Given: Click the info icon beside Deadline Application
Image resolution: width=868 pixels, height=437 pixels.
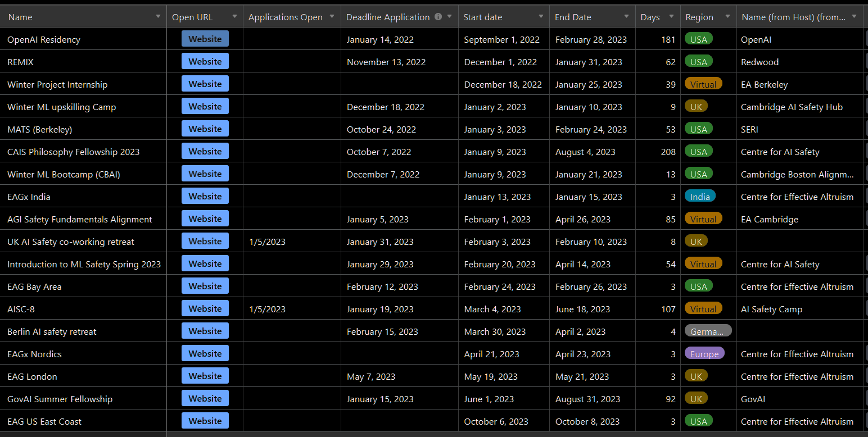Looking at the screenshot, I should point(438,17).
